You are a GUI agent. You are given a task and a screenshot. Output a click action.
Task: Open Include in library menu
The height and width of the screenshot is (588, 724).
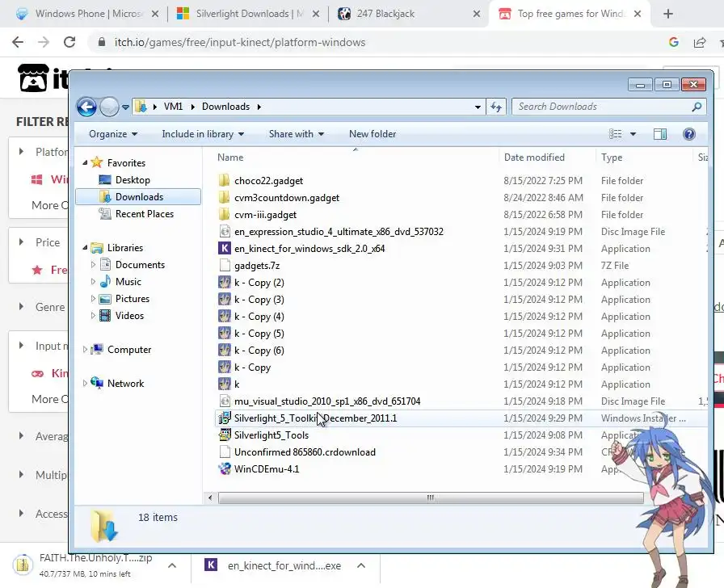tap(203, 134)
